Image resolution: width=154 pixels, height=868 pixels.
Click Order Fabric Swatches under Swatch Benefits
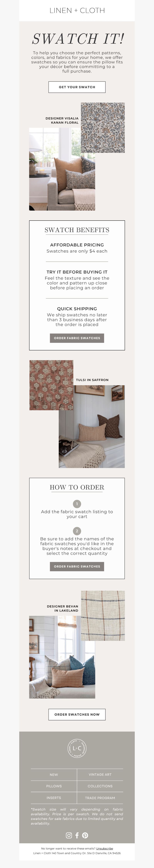point(77,338)
